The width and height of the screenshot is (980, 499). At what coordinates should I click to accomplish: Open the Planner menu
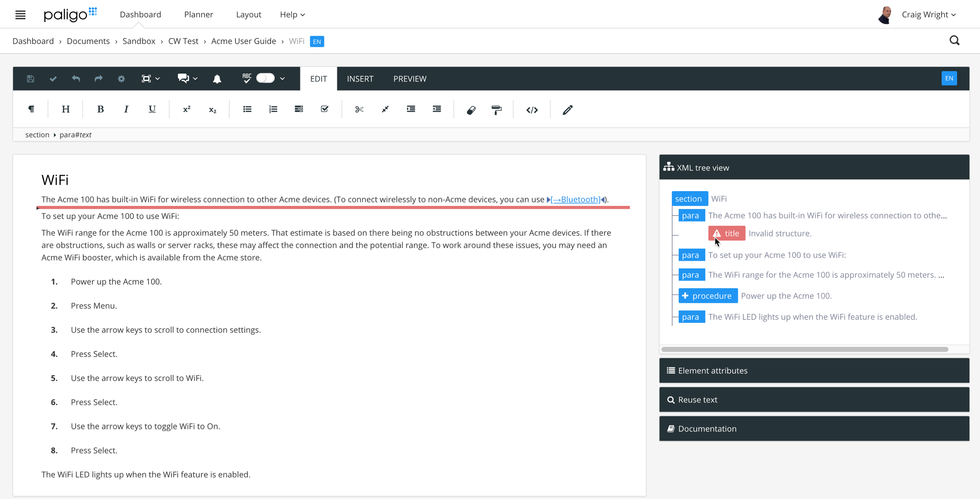(x=199, y=14)
